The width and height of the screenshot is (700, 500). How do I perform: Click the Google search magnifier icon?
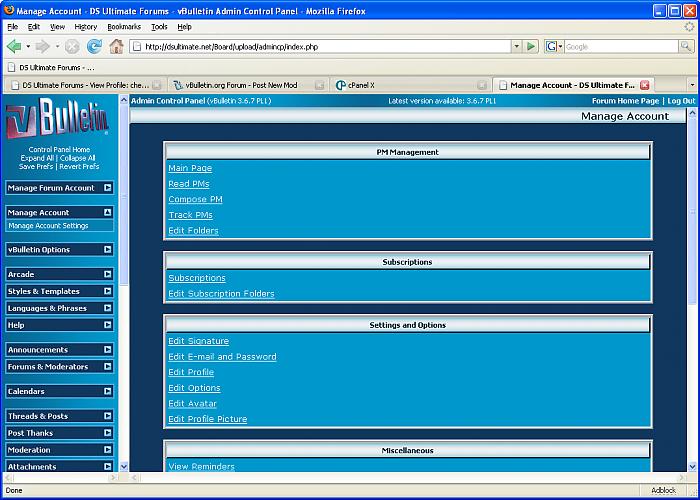(686, 46)
